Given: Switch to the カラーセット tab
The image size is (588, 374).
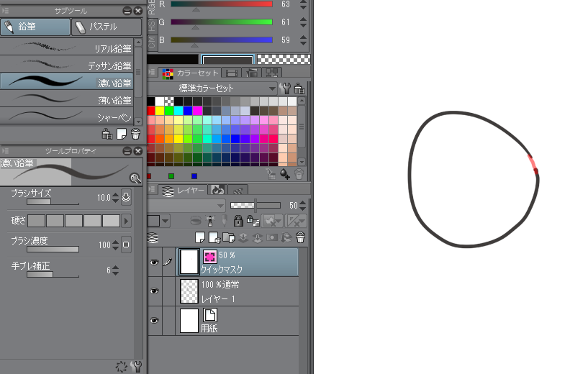Looking at the screenshot, I should pyautogui.click(x=190, y=73).
